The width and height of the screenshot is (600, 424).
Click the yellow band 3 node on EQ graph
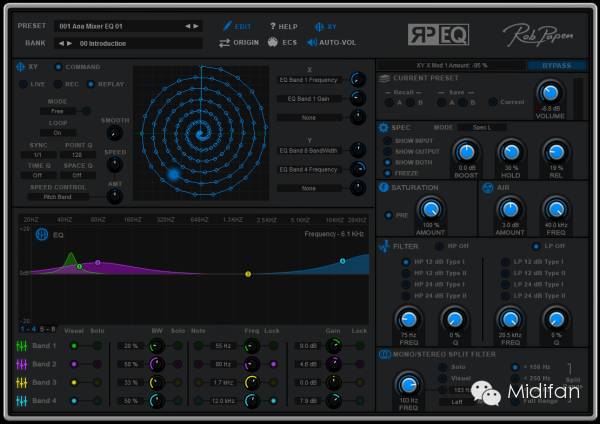pos(248,274)
